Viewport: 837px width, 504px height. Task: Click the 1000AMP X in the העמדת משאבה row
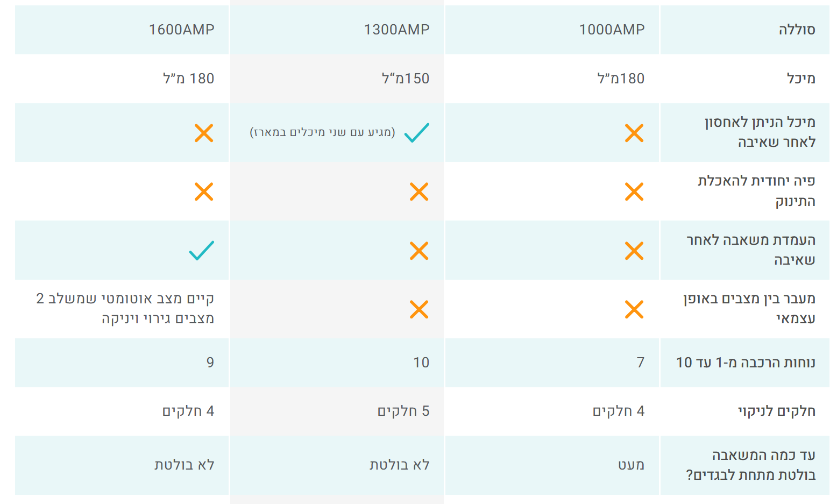(x=634, y=251)
